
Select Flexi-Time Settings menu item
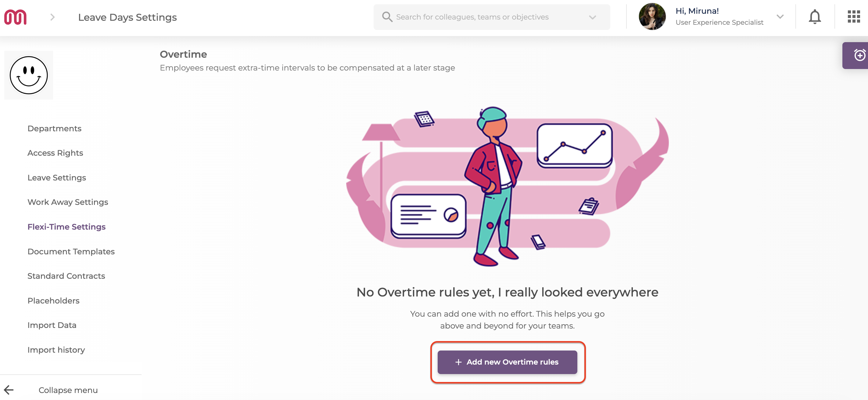coord(66,227)
